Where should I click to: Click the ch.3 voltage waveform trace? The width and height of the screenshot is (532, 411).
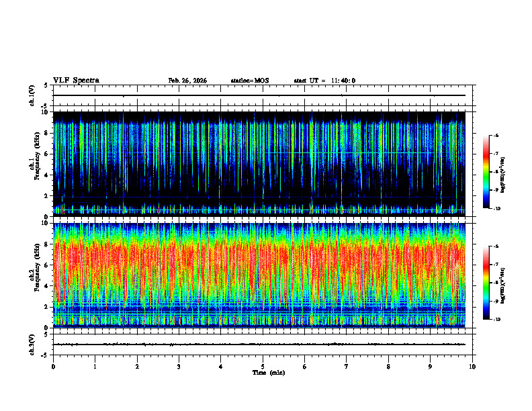tap(259, 345)
